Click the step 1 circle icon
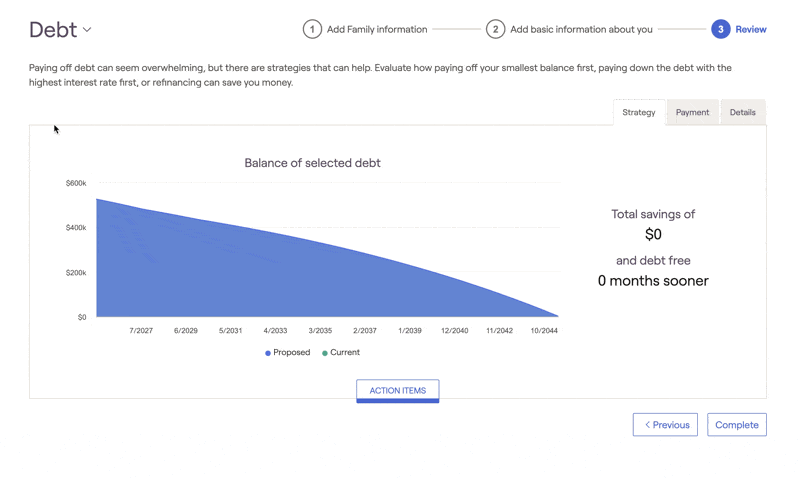 tap(312, 29)
